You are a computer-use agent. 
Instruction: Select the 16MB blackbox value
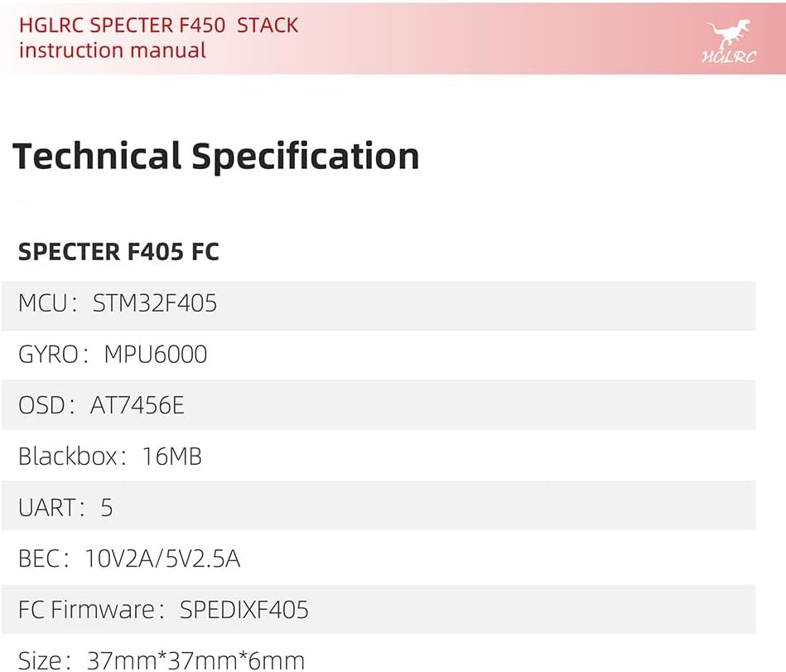[x=172, y=457]
